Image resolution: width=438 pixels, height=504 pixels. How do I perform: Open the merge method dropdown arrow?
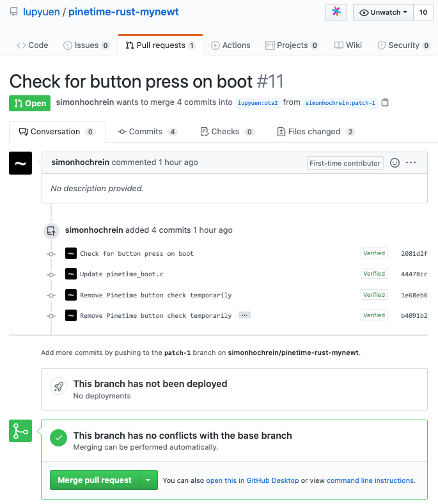click(x=148, y=480)
